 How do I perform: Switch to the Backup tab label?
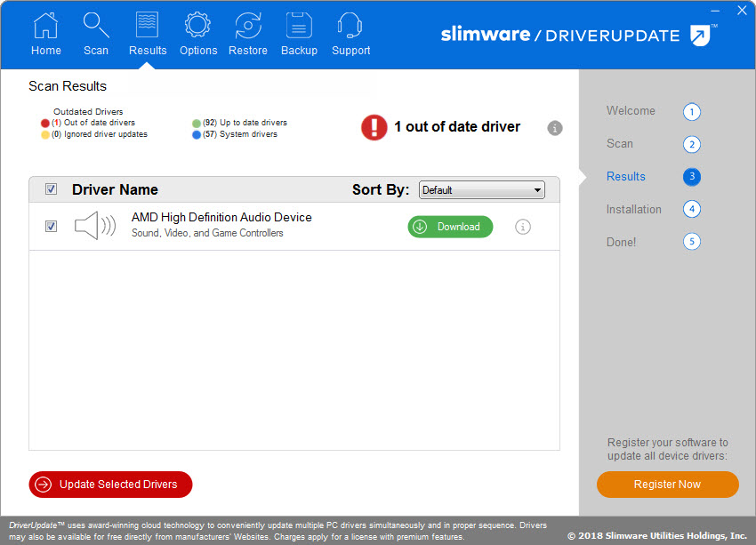299,51
